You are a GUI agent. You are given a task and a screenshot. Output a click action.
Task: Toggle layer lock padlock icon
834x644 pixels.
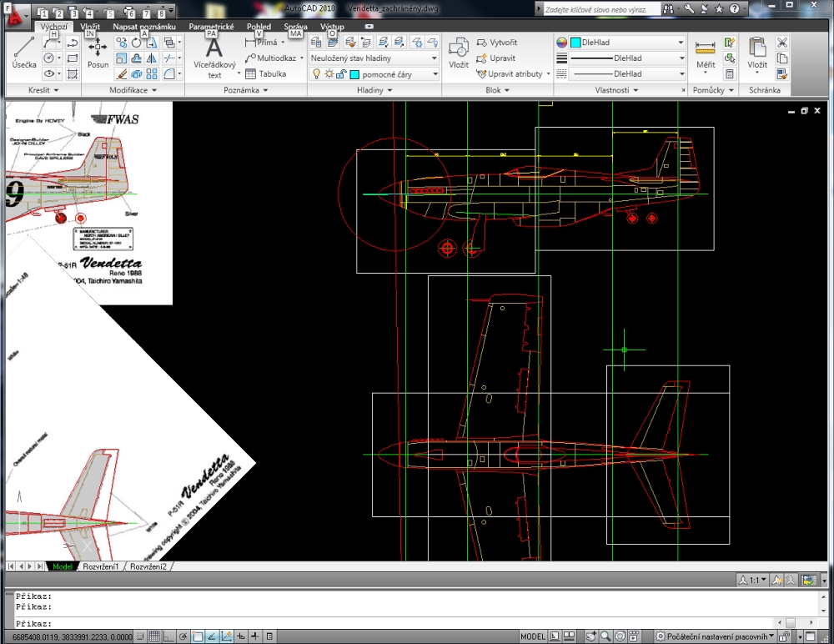pos(341,74)
